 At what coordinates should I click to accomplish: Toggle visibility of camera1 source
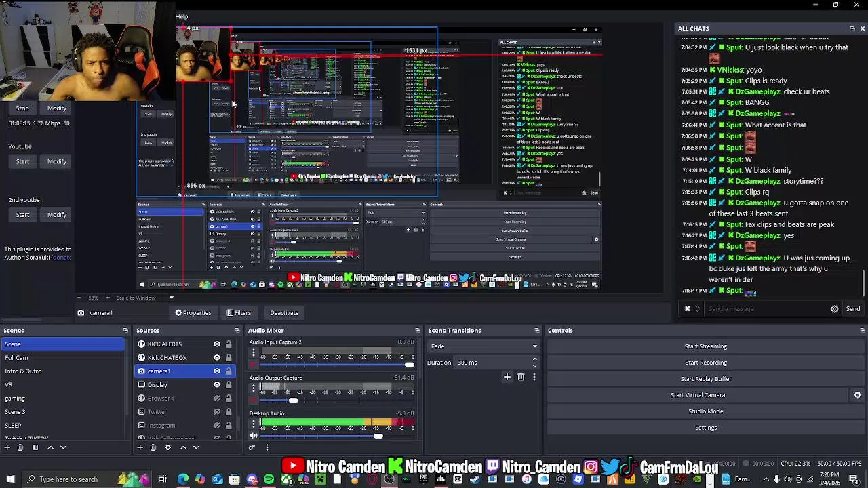pyautogui.click(x=217, y=371)
